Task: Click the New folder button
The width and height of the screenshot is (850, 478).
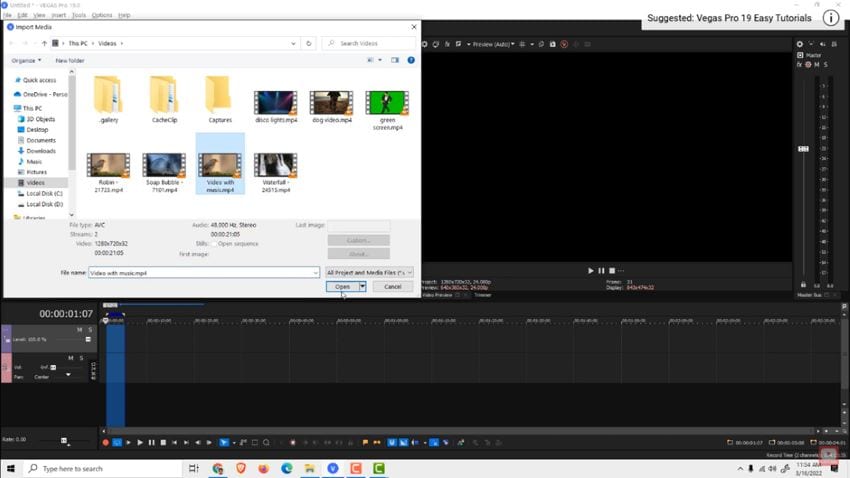Action: pyautogui.click(x=70, y=61)
